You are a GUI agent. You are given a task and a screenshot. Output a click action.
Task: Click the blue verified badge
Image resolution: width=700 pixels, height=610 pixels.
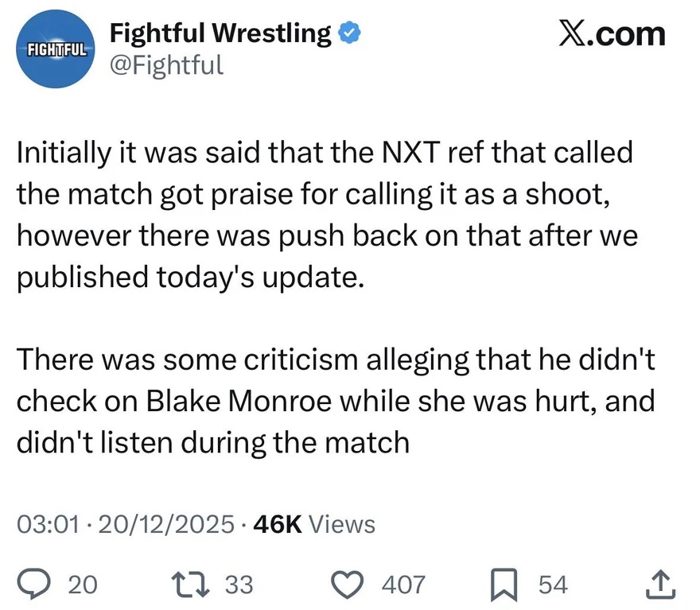tap(349, 33)
